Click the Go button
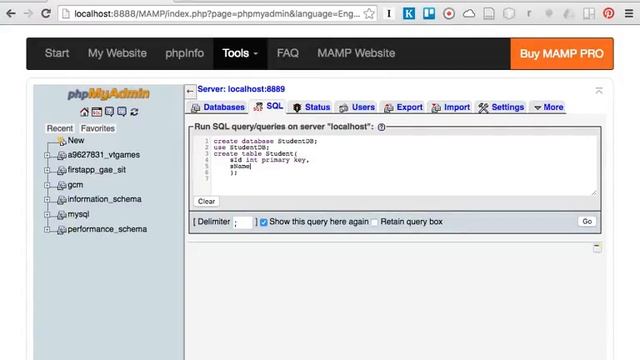 587,222
